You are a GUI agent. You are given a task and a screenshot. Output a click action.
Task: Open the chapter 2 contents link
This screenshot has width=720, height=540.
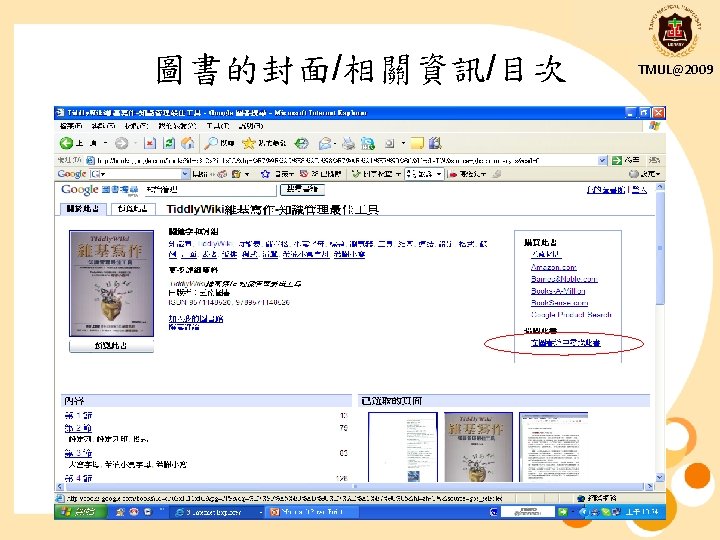coord(79,428)
